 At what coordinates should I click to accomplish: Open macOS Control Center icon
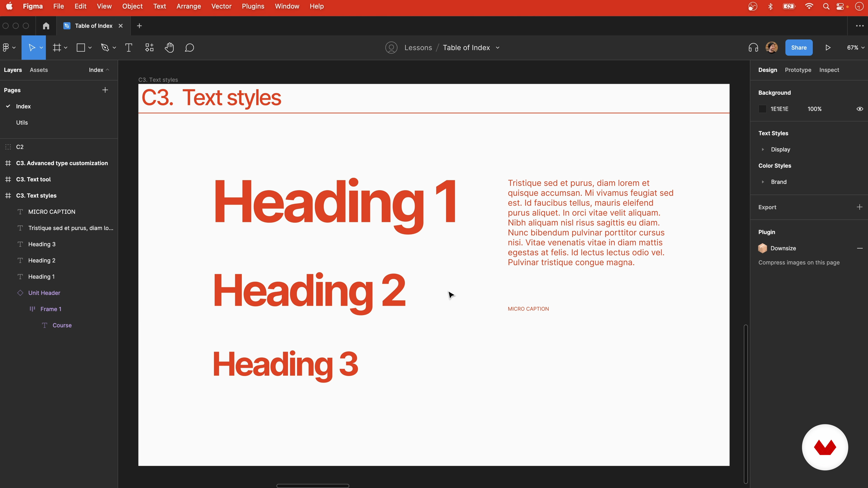click(840, 6)
